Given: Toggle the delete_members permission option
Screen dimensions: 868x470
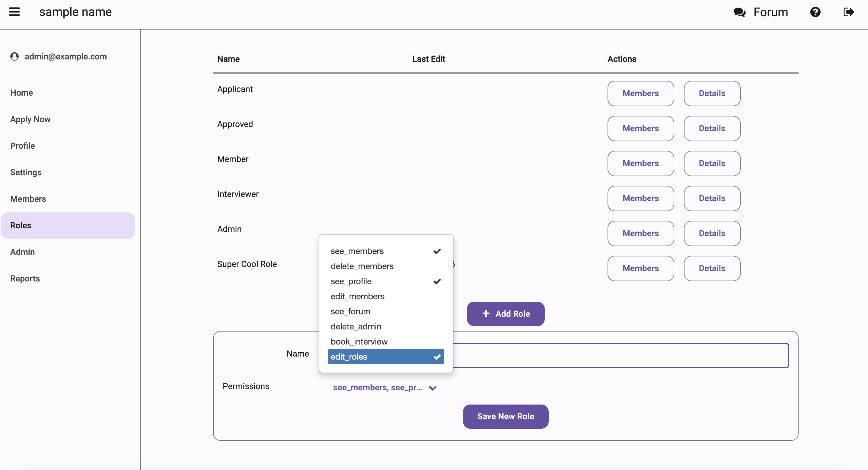Looking at the screenshot, I should [386, 266].
